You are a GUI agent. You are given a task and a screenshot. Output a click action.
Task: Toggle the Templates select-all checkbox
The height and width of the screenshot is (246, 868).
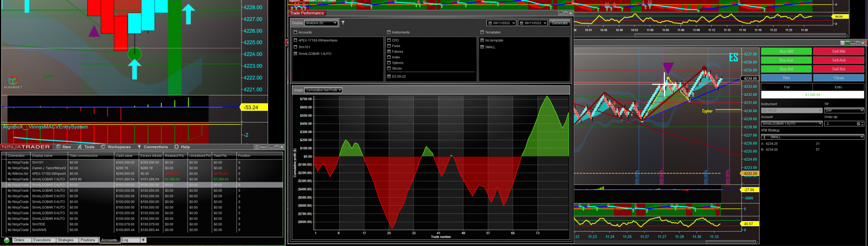pyautogui.click(x=482, y=32)
